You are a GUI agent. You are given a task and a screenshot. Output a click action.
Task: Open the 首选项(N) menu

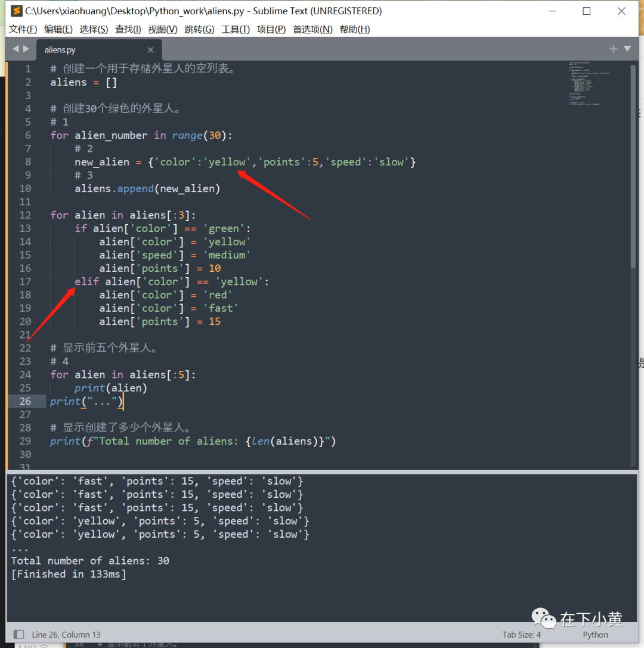[x=312, y=29]
